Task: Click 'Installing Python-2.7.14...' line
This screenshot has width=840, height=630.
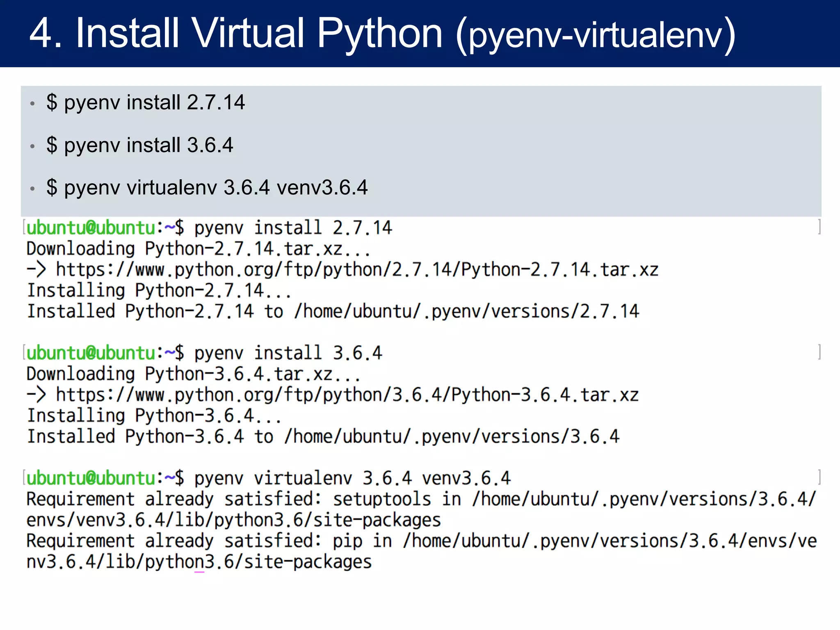Action: pyautogui.click(x=159, y=291)
